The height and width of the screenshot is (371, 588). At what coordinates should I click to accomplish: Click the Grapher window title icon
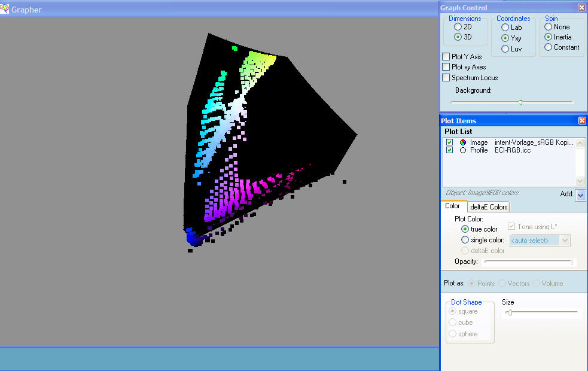[x=5, y=10]
